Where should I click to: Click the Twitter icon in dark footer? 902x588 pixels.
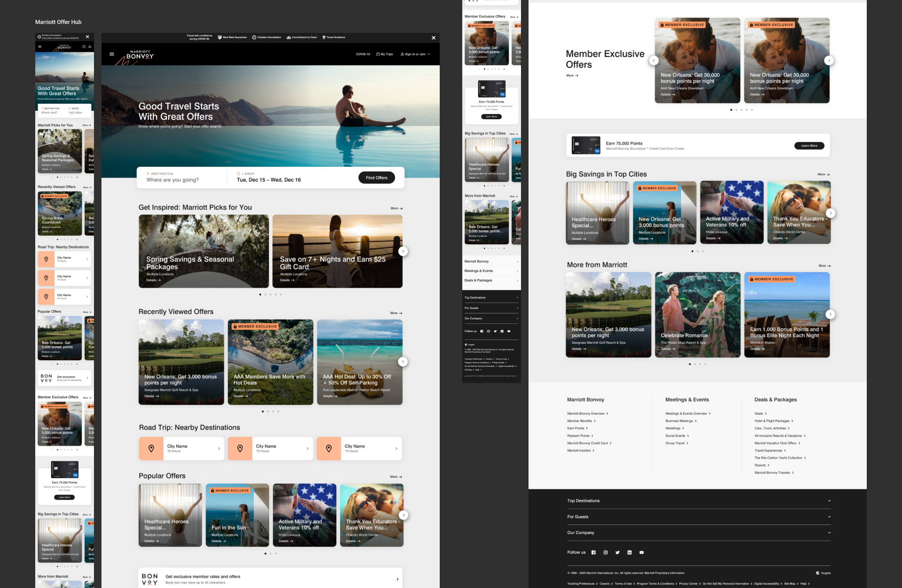[x=617, y=552]
